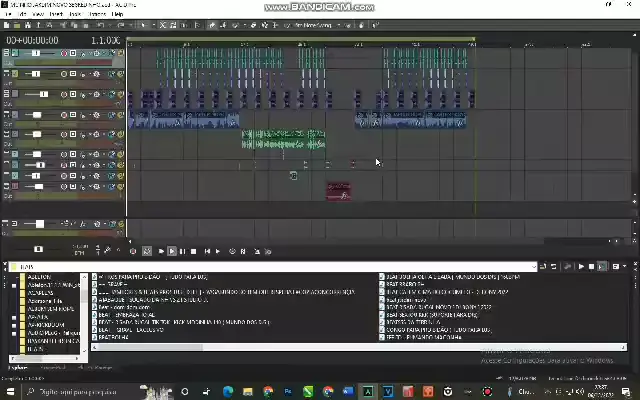The height and width of the screenshot is (400, 640).
Task: Click the Master bus volume fader
Action: [x=39, y=224]
